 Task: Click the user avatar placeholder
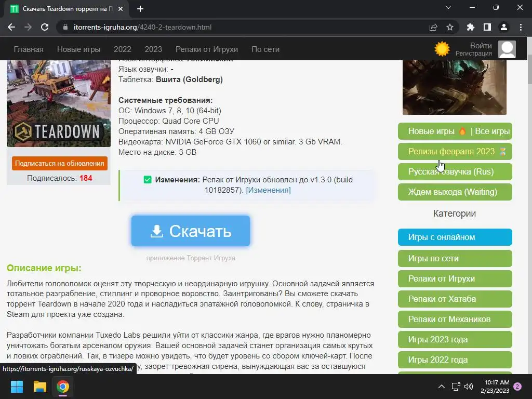pos(507,49)
